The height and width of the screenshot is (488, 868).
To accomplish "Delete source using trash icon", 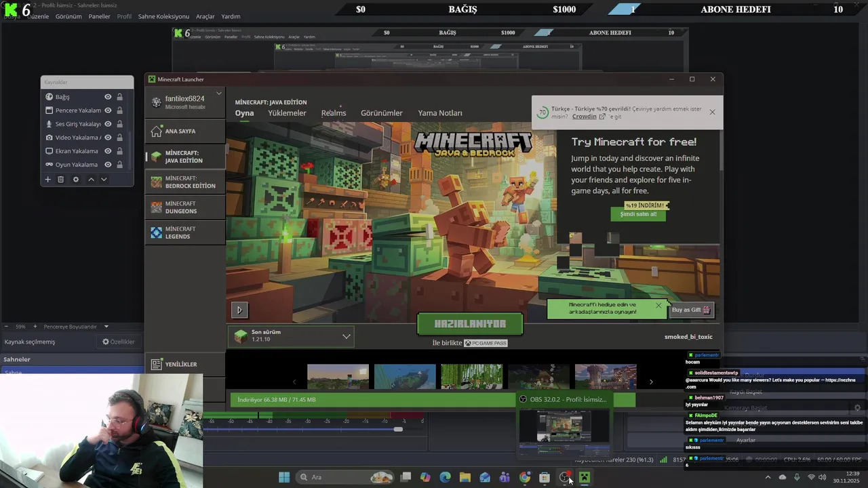I will tap(60, 180).
